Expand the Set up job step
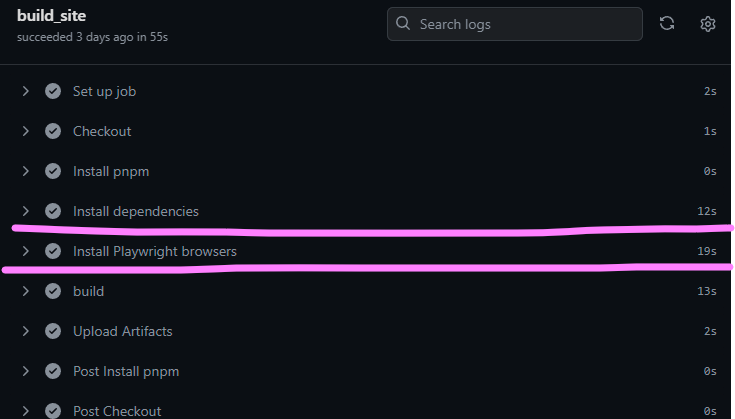The width and height of the screenshot is (735, 419). click(26, 91)
